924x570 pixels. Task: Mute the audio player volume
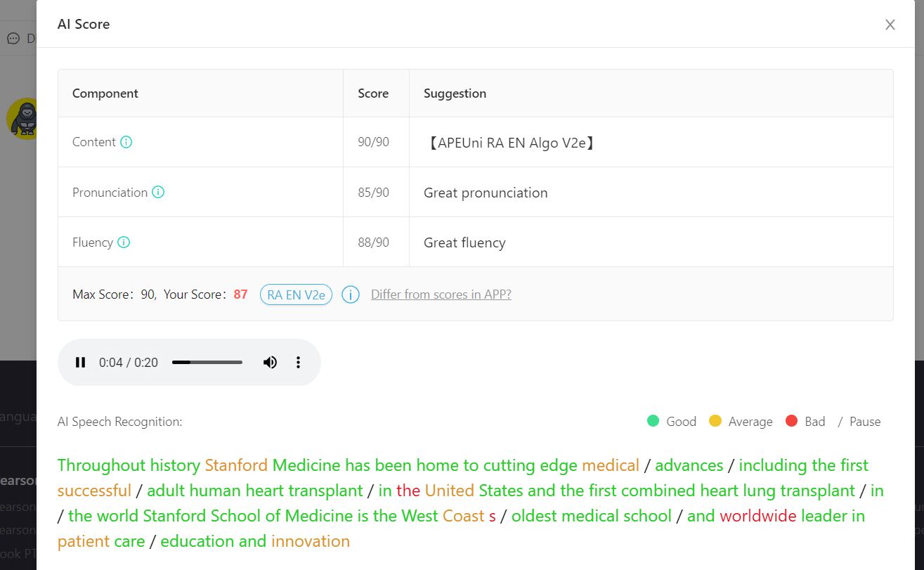270,363
